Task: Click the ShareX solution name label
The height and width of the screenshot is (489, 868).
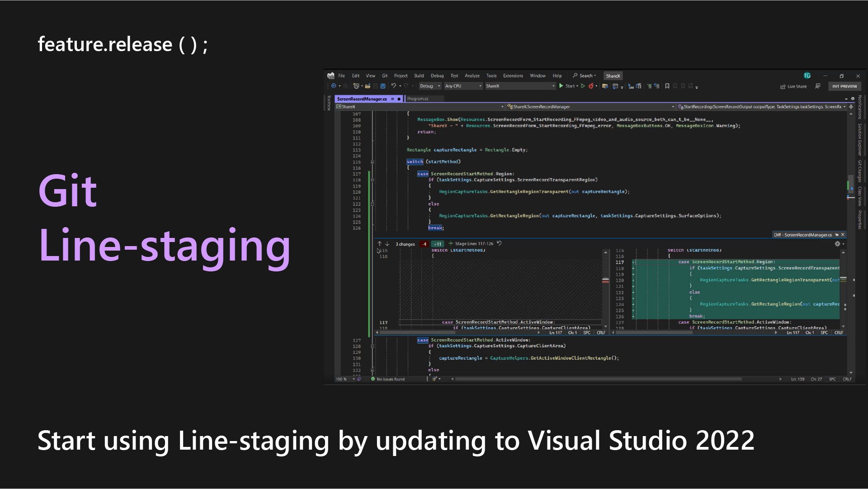Action: (613, 76)
